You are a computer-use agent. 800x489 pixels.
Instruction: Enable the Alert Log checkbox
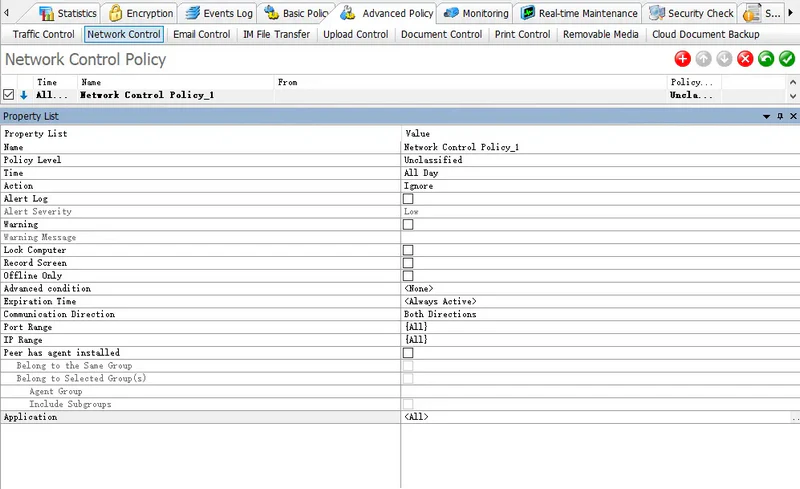click(408, 199)
